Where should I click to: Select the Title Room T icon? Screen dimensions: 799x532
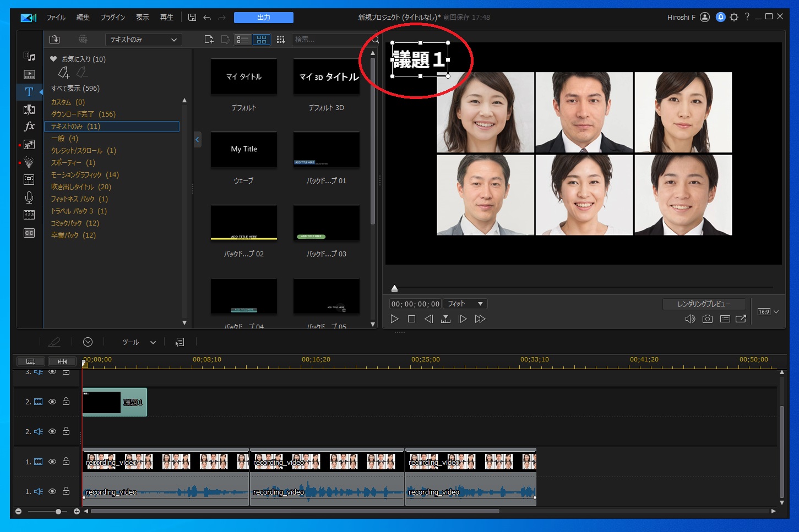tap(29, 92)
